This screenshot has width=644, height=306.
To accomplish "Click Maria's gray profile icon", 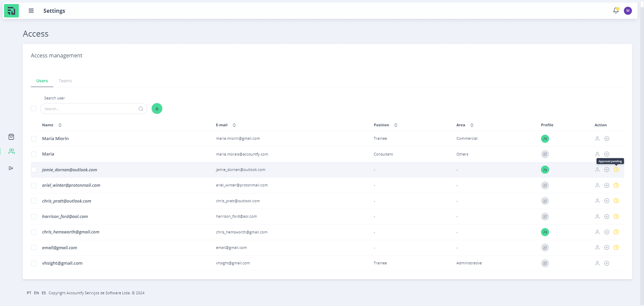I will tap(545, 154).
